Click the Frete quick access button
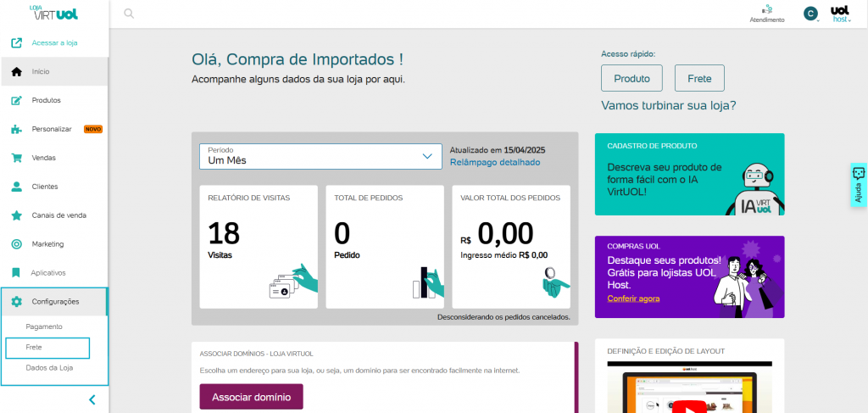Image resolution: width=868 pixels, height=413 pixels. coord(699,78)
